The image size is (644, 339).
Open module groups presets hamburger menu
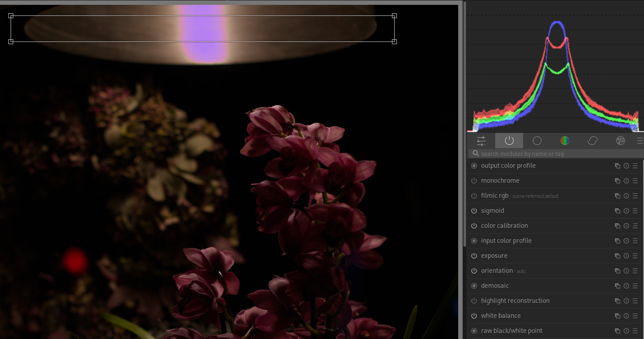tap(640, 141)
